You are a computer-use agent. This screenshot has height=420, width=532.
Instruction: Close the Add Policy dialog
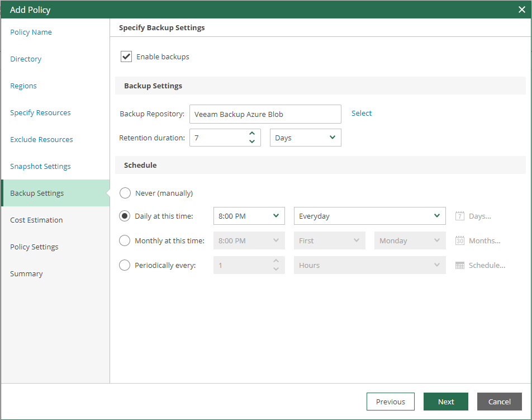(521, 10)
